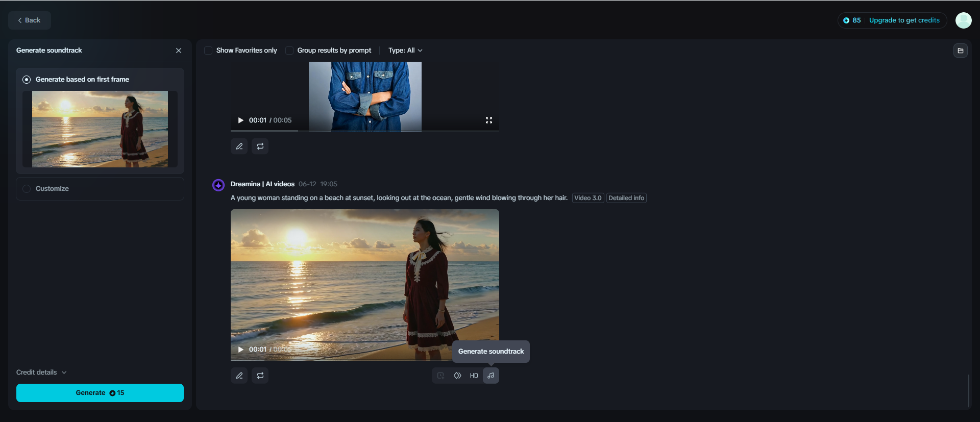Open Upgrade to get credits link
The width and height of the screenshot is (980, 422).
coord(904,20)
